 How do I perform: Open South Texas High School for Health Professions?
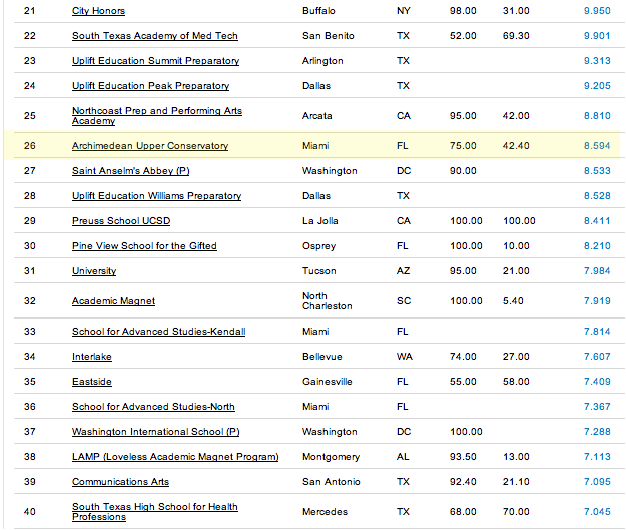point(155,512)
